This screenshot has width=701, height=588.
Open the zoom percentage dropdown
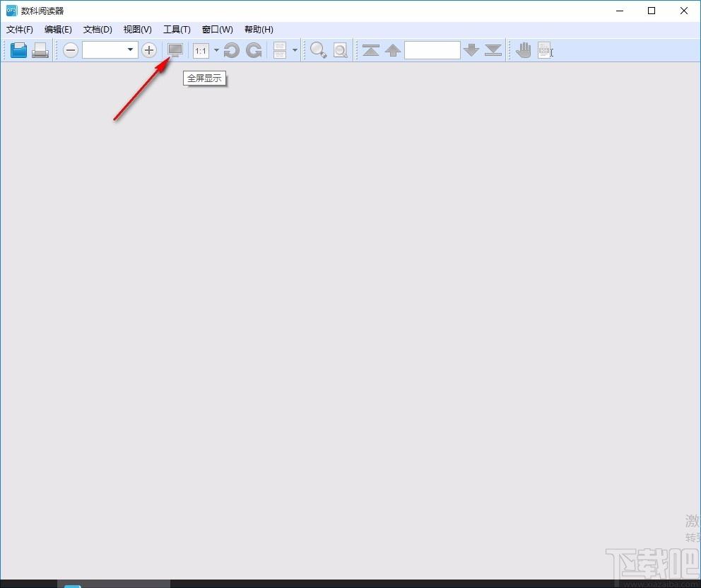click(130, 49)
